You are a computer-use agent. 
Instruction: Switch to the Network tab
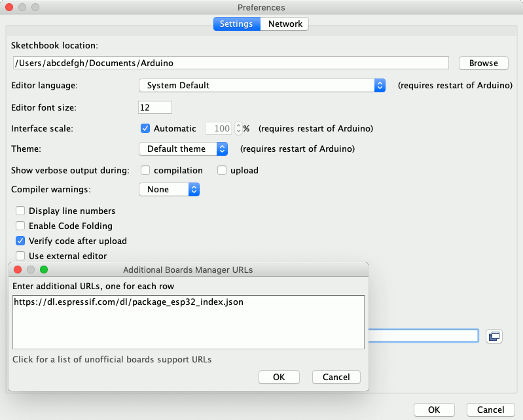285,24
